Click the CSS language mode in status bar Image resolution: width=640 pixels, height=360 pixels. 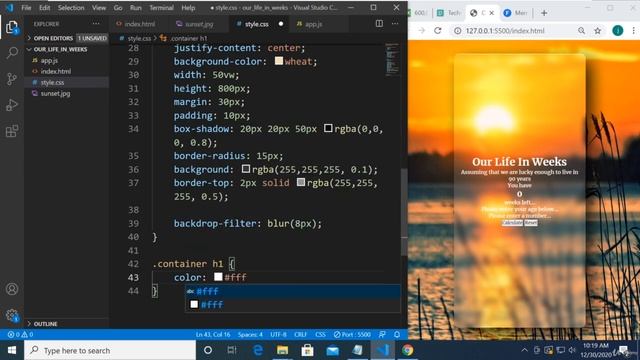coord(320,334)
